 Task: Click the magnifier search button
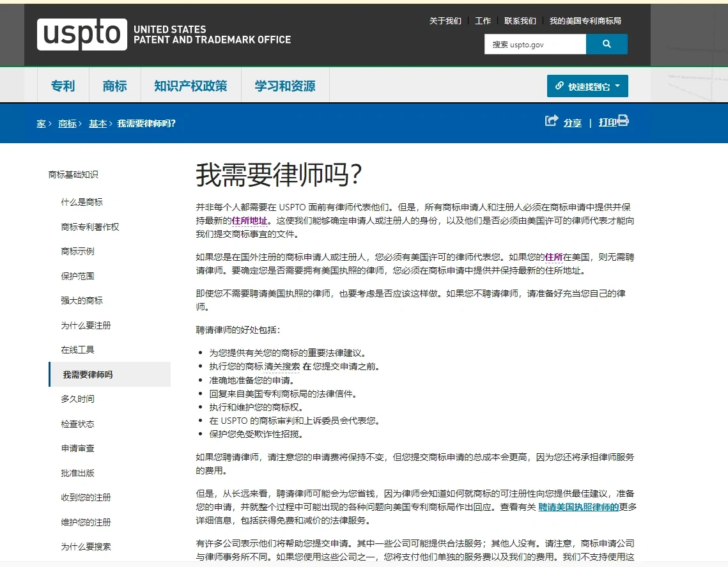607,44
